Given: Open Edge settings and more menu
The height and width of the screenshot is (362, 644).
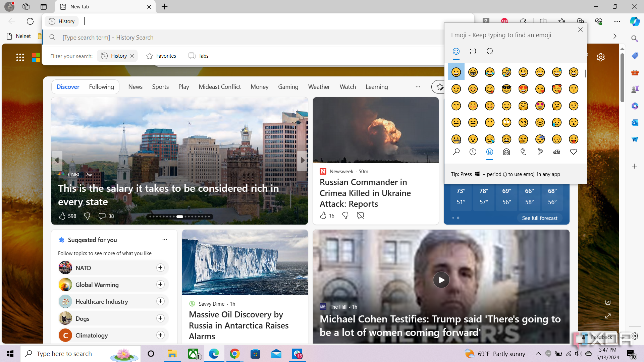Looking at the screenshot, I should click(617, 21).
